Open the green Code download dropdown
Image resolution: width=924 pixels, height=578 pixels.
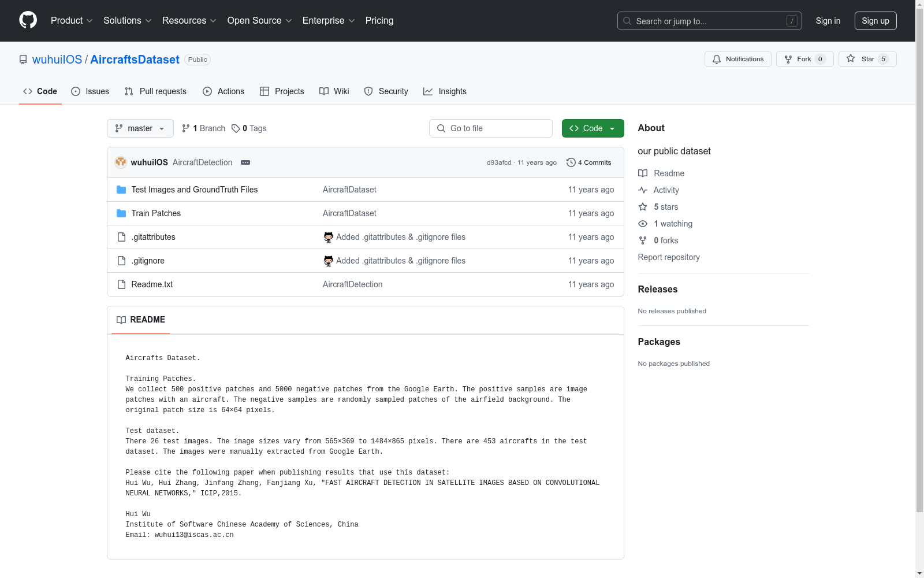(x=593, y=128)
